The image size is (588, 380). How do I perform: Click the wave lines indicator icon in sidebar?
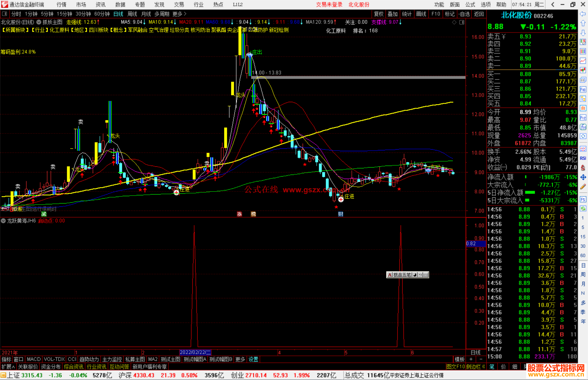click(583, 149)
